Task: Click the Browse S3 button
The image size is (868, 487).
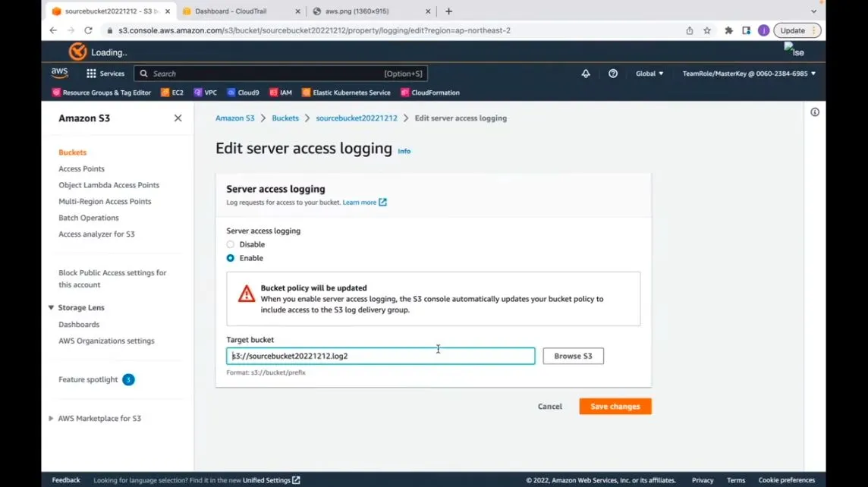Action: 573,356
